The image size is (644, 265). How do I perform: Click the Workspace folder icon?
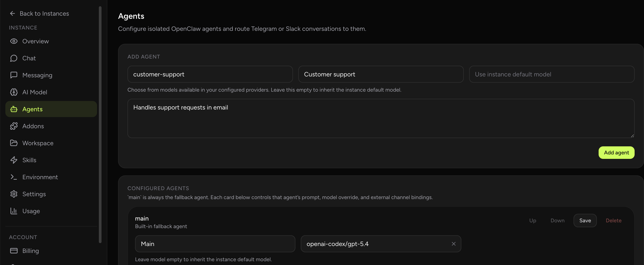(x=14, y=143)
